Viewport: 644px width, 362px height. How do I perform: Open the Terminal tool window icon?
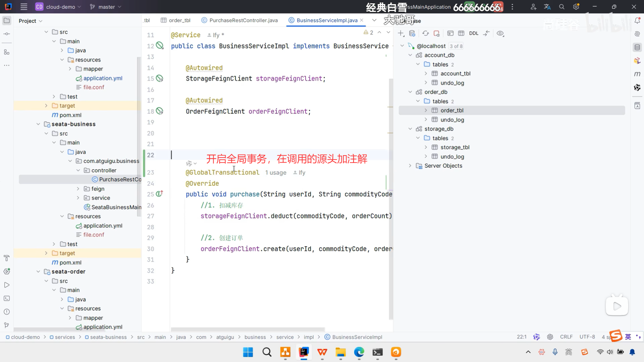click(6, 298)
